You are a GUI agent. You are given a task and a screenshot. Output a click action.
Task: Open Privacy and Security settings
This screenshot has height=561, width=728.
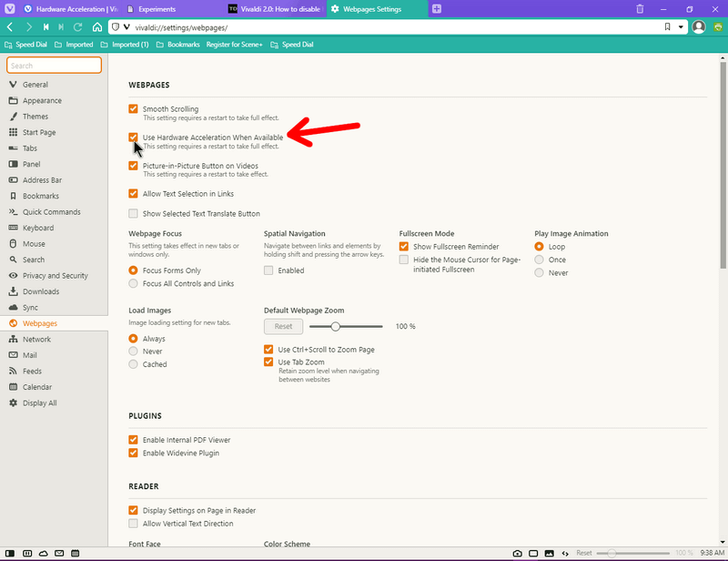pos(54,276)
